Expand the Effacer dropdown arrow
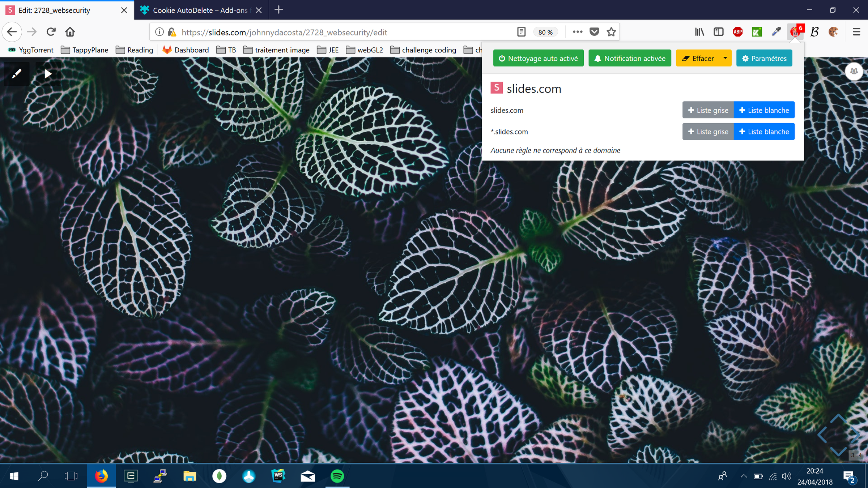Screen dimensions: 868x488 click(725, 58)
